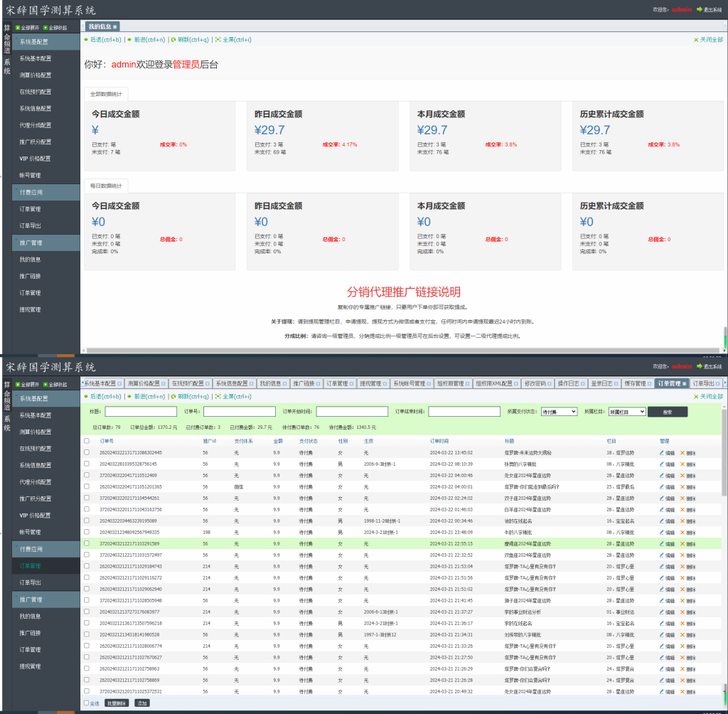This screenshot has height=714, width=728.
Task: Open the 所属栏目 dropdown filter
Action: [627, 412]
